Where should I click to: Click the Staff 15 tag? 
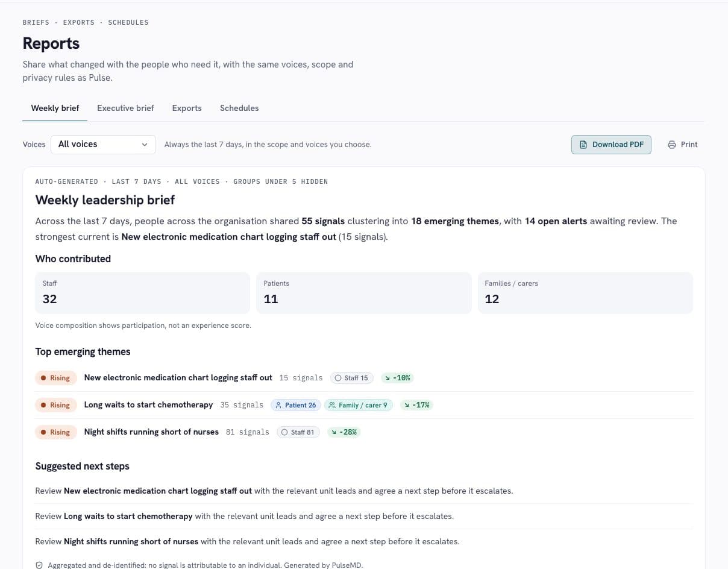pyautogui.click(x=352, y=378)
